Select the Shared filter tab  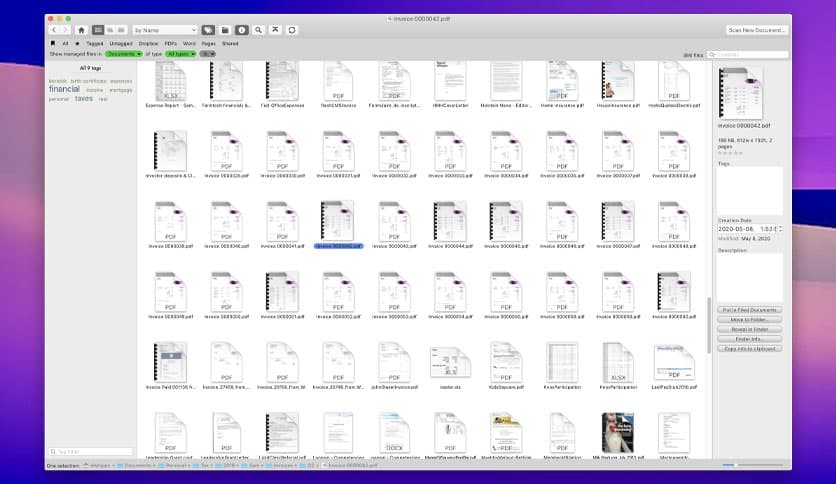[x=230, y=44]
